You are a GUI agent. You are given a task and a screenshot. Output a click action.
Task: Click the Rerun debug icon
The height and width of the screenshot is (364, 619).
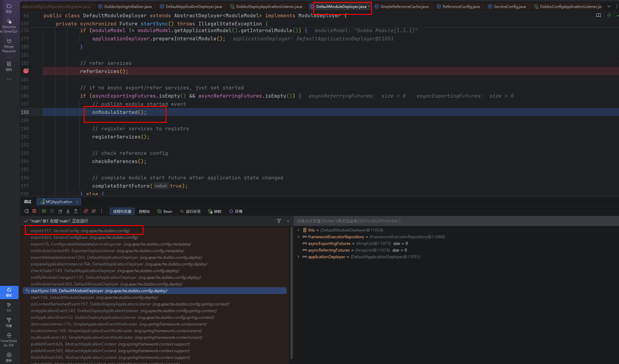click(x=26, y=211)
